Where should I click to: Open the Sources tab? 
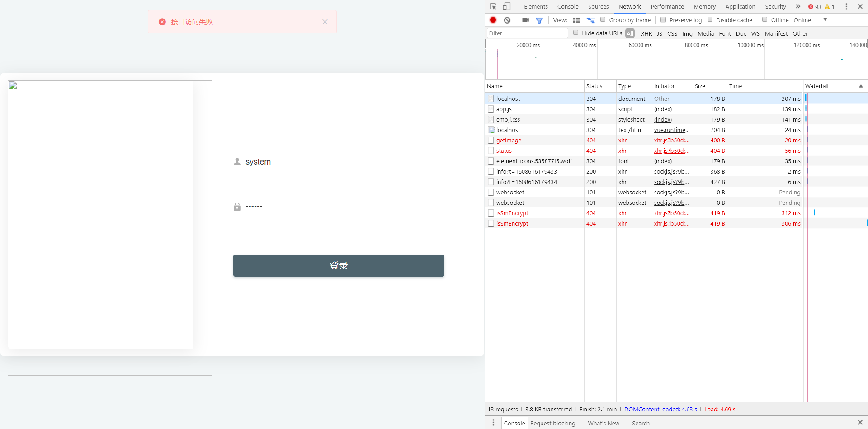coord(598,7)
